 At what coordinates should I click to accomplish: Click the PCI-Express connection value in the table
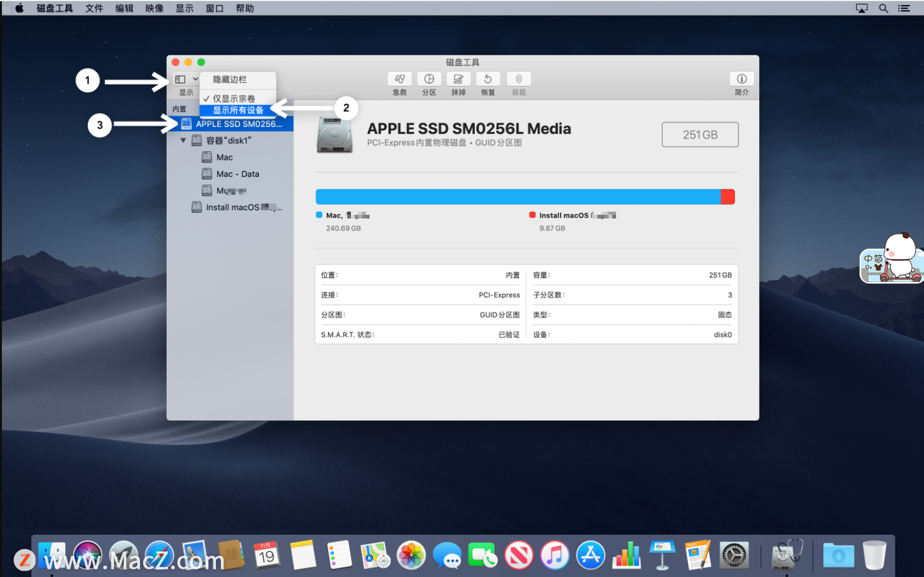[499, 295]
